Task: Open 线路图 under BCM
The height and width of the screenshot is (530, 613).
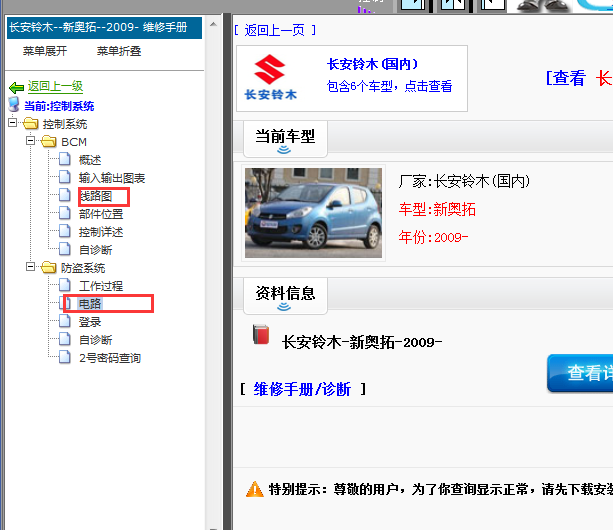Action: [96, 196]
